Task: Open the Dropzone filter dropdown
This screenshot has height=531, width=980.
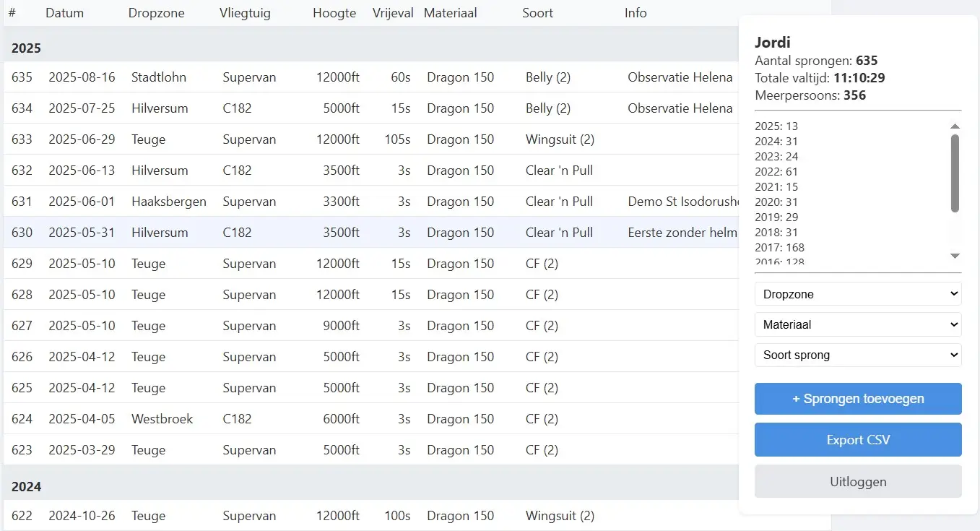Action: coord(857,293)
